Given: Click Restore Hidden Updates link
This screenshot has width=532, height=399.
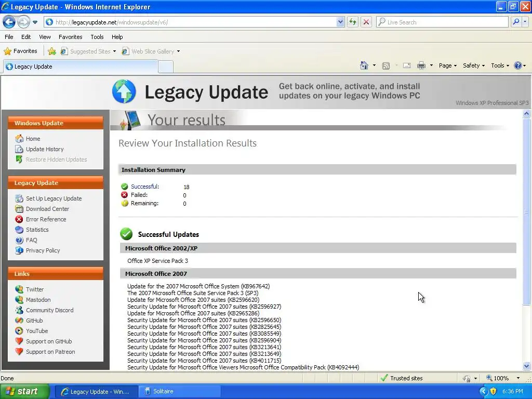Looking at the screenshot, I should [56, 159].
